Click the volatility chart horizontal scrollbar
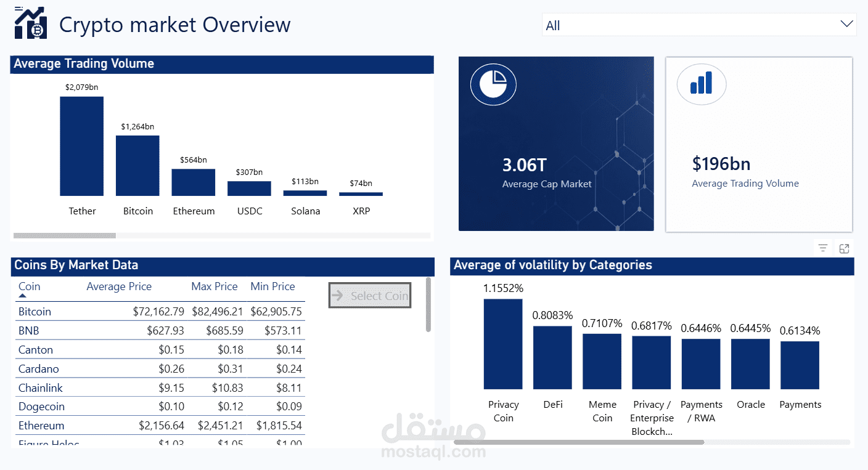868x470 pixels. pos(579,442)
